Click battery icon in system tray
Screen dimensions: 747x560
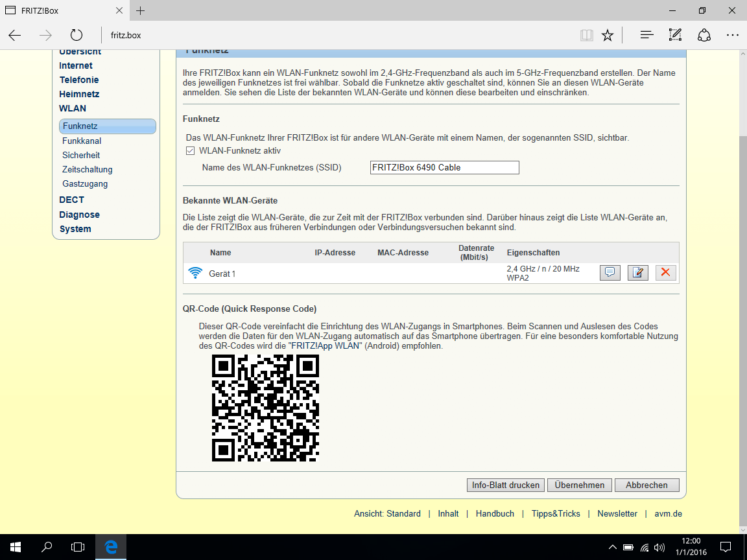pos(628,548)
